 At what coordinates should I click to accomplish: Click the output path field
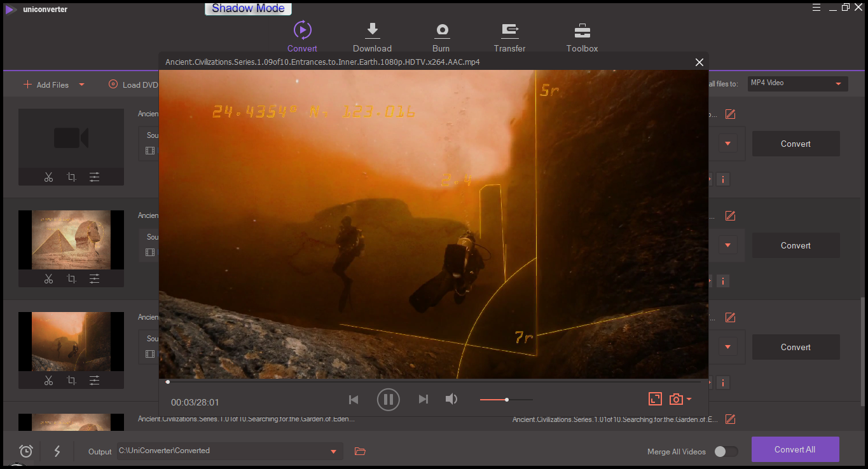click(230, 451)
